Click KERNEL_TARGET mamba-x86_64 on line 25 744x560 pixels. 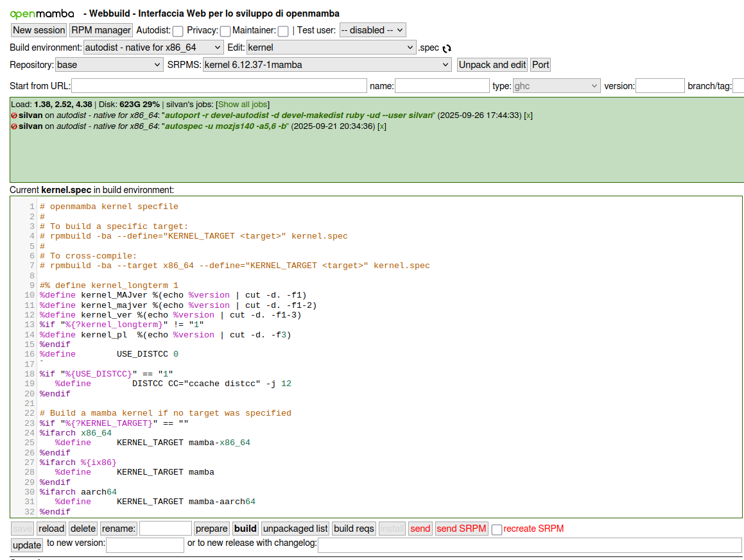184,443
